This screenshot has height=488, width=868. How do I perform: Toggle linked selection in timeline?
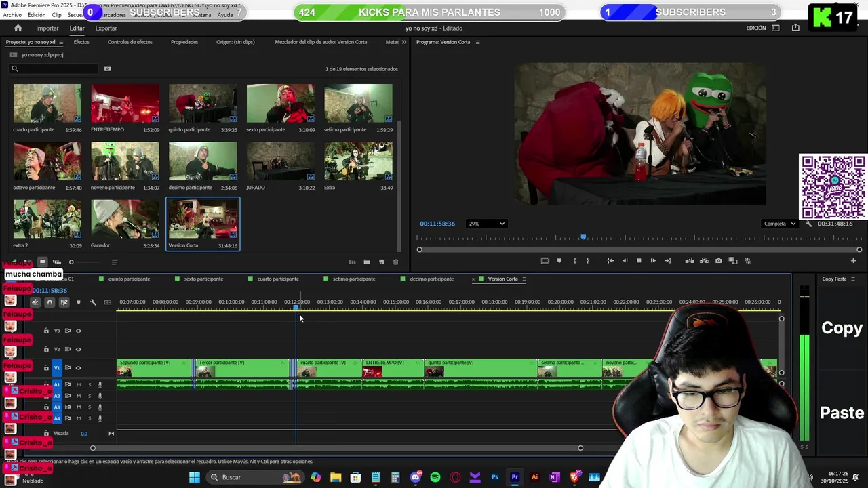tap(64, 302)
